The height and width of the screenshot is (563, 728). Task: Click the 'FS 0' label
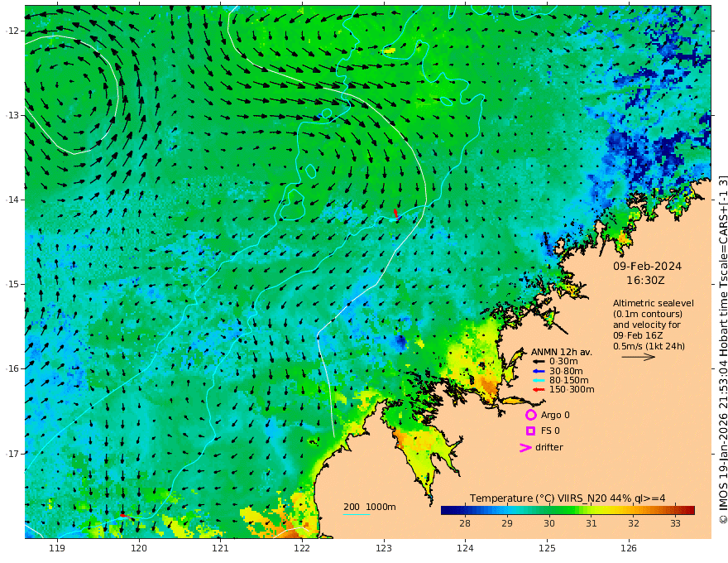click(x=550, y=431)
